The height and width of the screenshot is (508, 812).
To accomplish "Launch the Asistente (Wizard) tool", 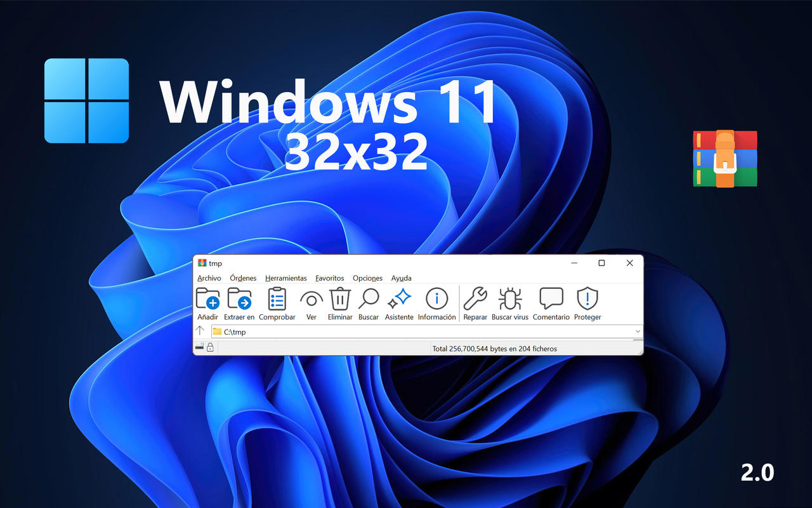I will 399,300.
